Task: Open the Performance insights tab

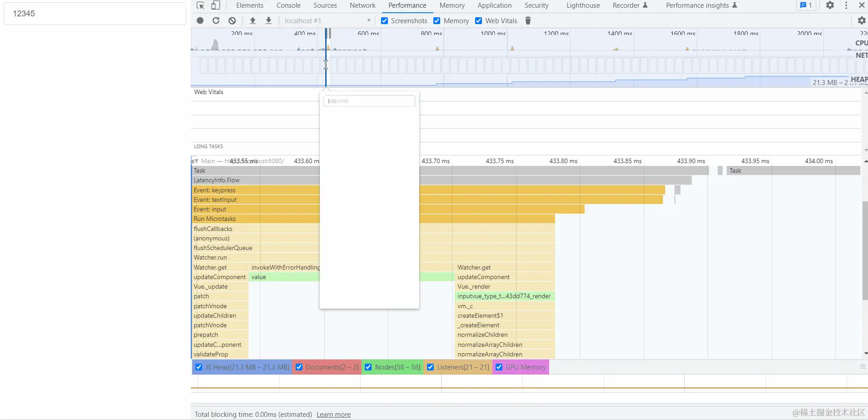Action: tap(701, 5)
